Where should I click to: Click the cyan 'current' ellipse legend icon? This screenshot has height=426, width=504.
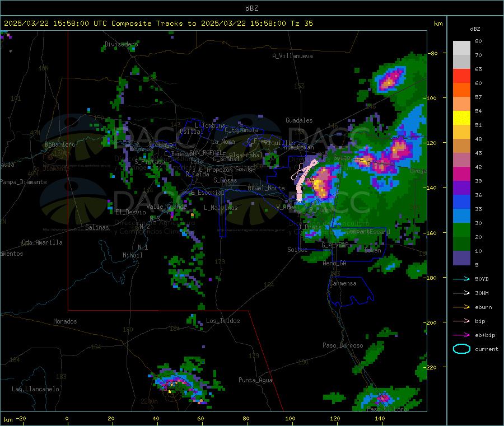(461, 349)
